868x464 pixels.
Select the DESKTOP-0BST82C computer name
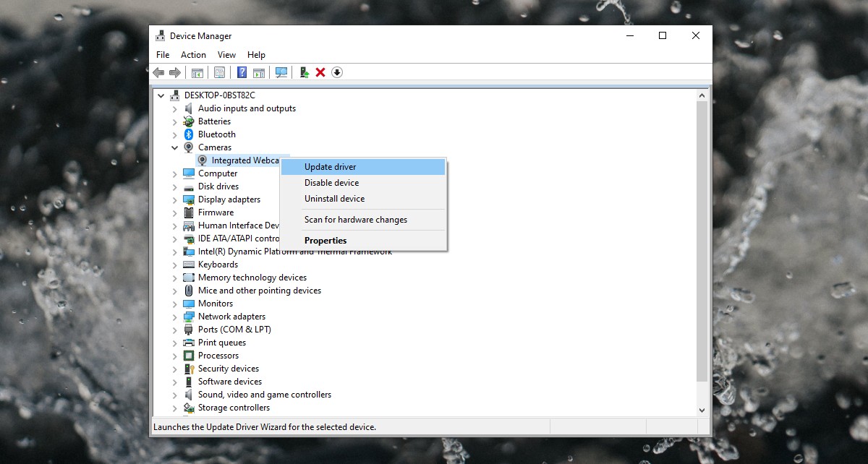click(220, 95)
